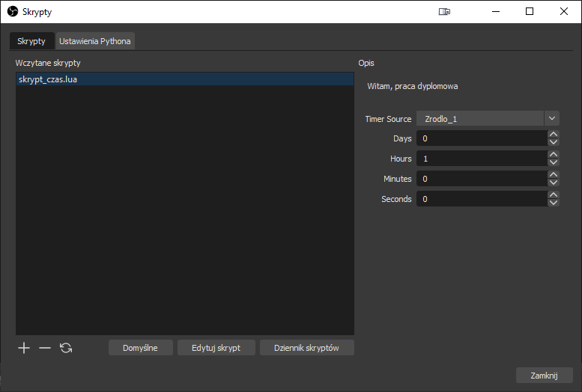Focus the Seconds input field
This screenshot has width=582, height=392.
[482, 199]
